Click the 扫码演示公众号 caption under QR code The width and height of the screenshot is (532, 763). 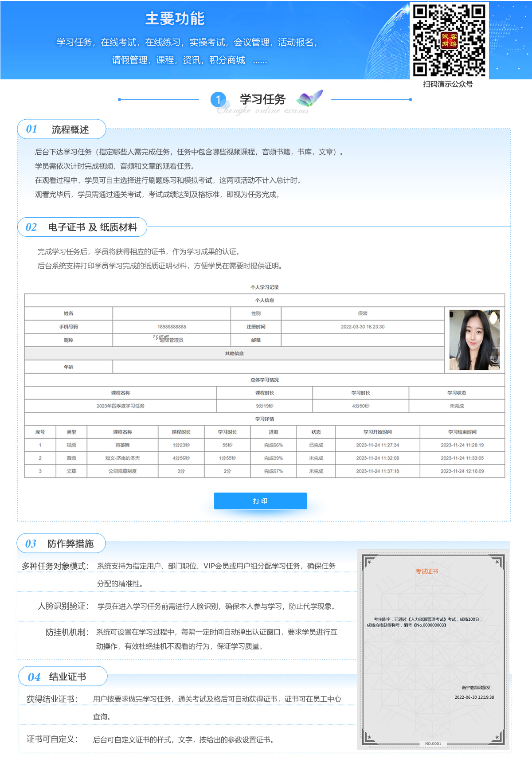[x=448, y=84]
